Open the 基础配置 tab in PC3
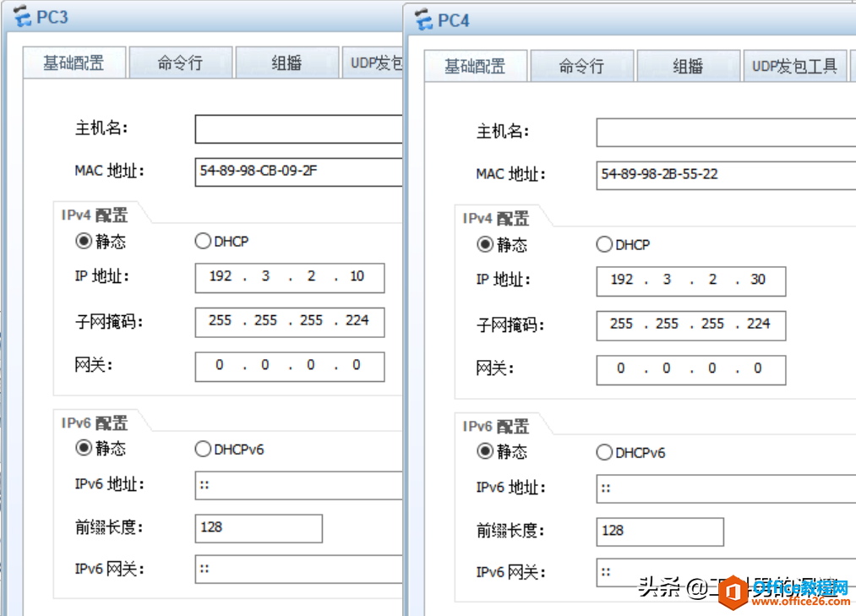The width and height of the screenshot is (856, 616). [74, 63]
